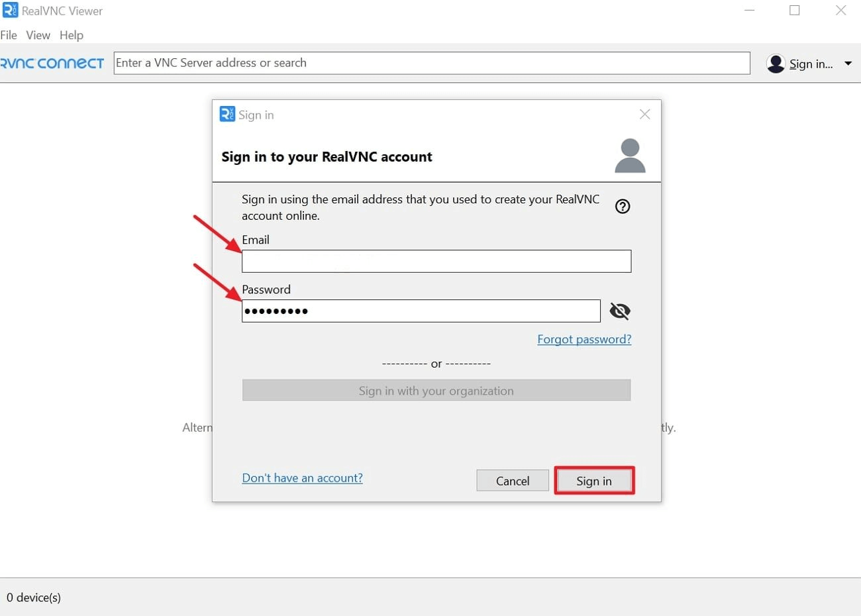Click the Cancel button
This screenshot has width=861, height=616.
click(x=513, y=481)
